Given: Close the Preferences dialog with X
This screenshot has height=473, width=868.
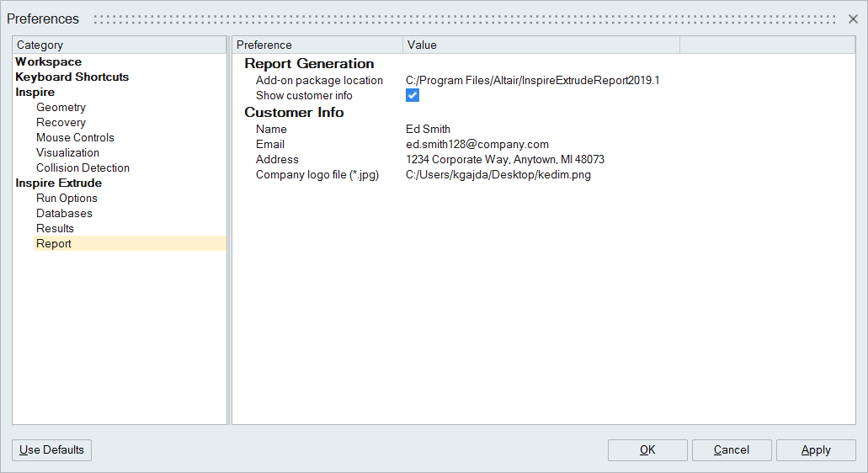Looking at the screenshot, I should [x=853, y=19].
